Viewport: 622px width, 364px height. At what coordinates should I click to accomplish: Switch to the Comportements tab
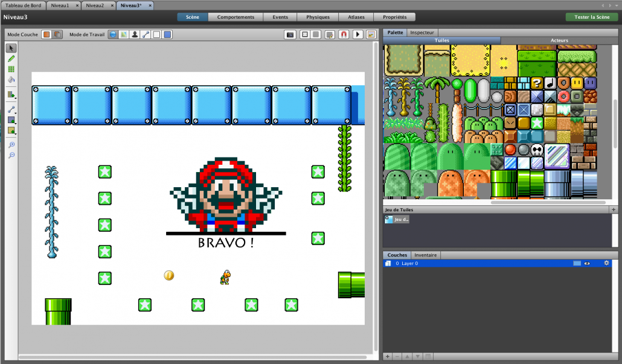[236, 17]
